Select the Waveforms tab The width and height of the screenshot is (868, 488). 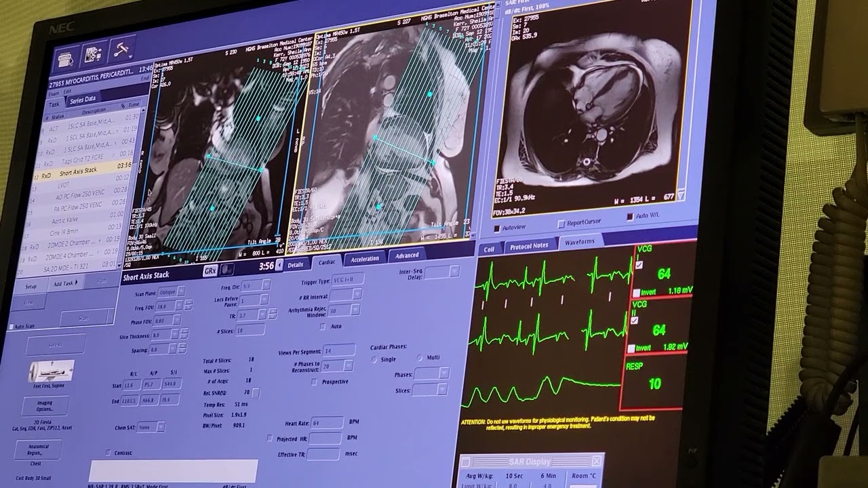tap(580, 241)
